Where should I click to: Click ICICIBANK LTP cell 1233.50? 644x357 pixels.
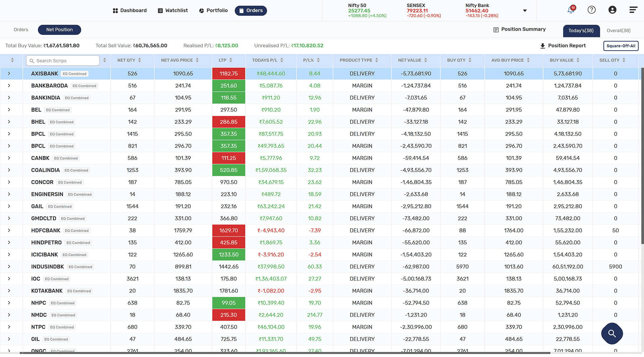point(229,254)
